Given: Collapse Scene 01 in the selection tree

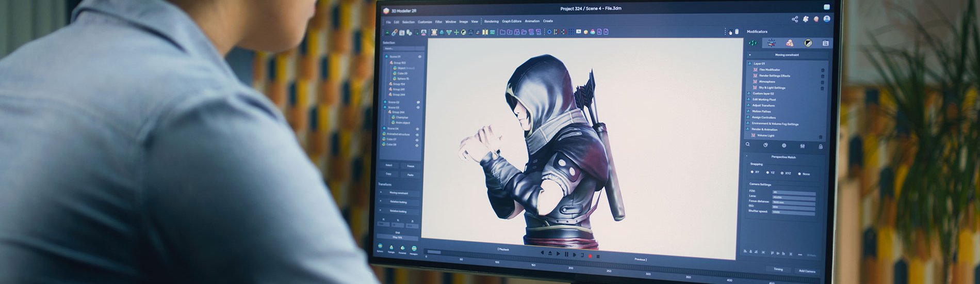Looking at the screenshot, I should point(386,56).
